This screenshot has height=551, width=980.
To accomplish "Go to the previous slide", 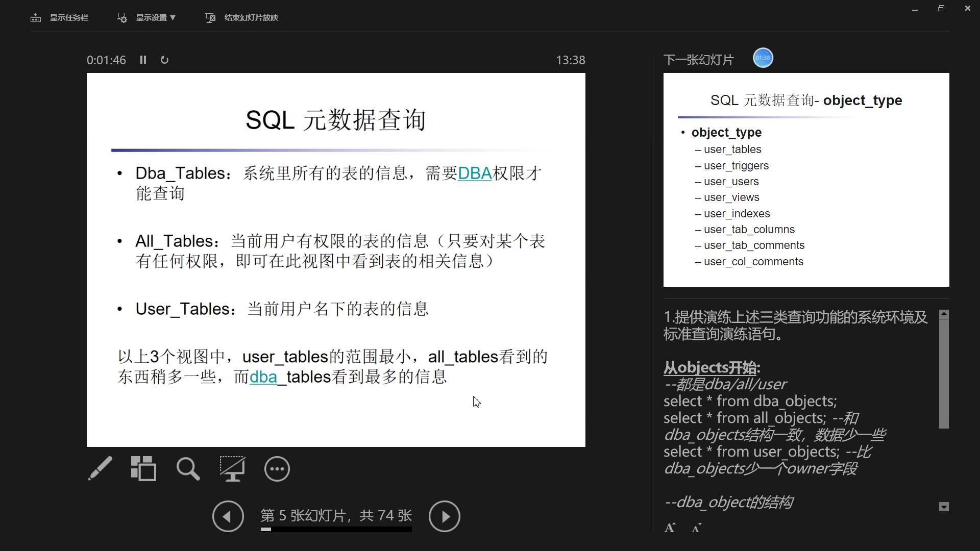I will pos(228,516).
